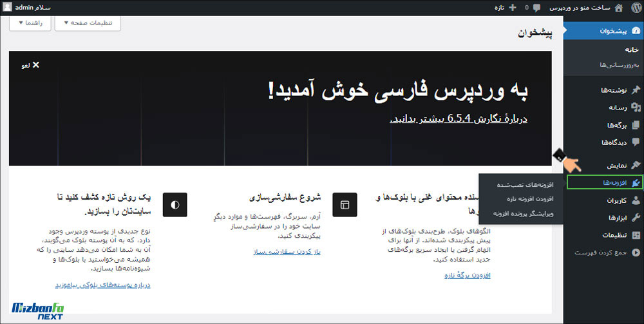Open the افزونه‌ها plugins menu

(605, 183)
